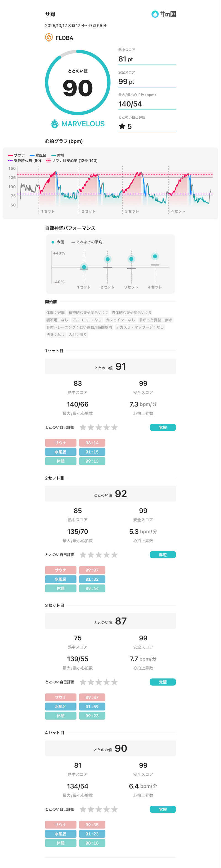This screenshot has height=868, width=221.
Task: Click the 今回 teal dot legend icon
Action: coord(53,242)
